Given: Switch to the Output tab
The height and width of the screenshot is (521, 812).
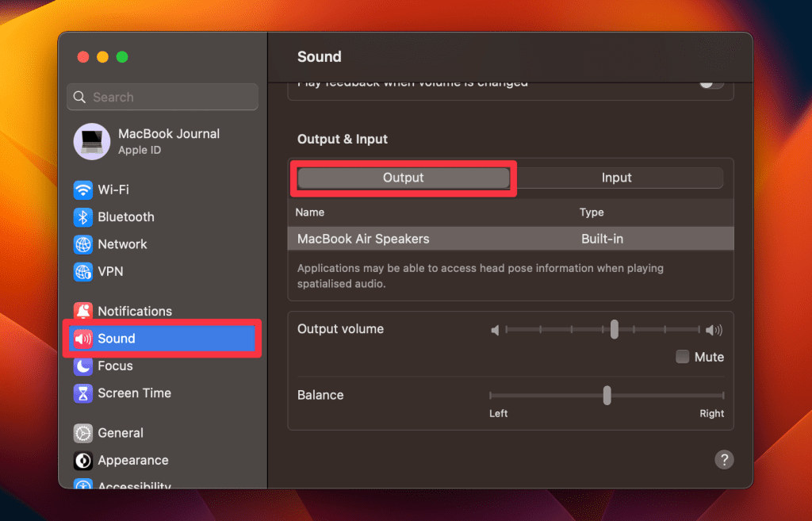Looking at the screenshot, I should tap(404, 178).
